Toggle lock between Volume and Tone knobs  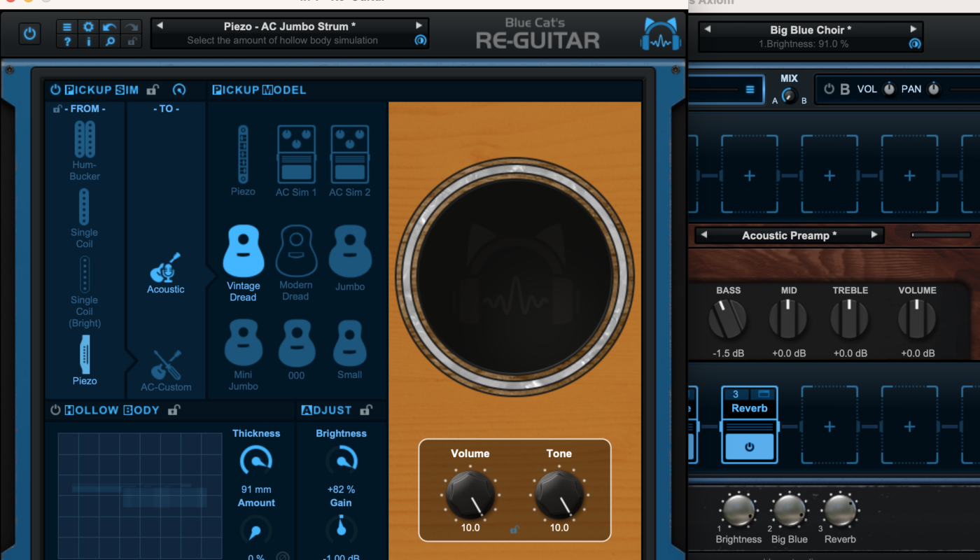514,530
